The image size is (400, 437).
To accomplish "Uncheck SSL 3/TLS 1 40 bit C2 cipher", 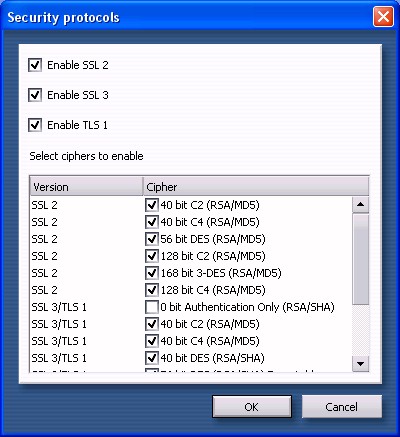I will [152, 324].
